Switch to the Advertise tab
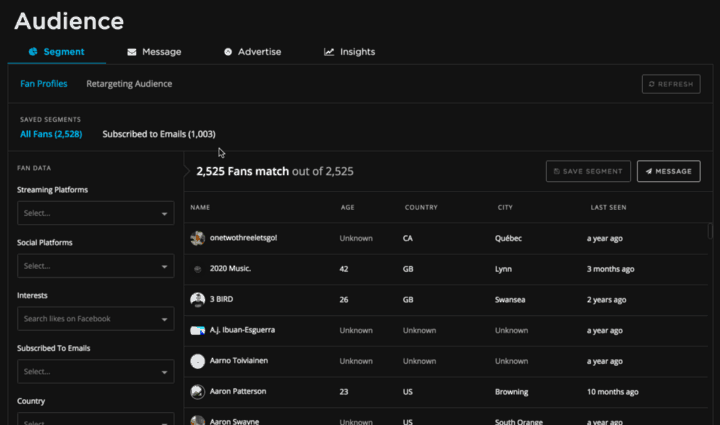The height and width of the screenshot is (425, 720). [252, 52]
